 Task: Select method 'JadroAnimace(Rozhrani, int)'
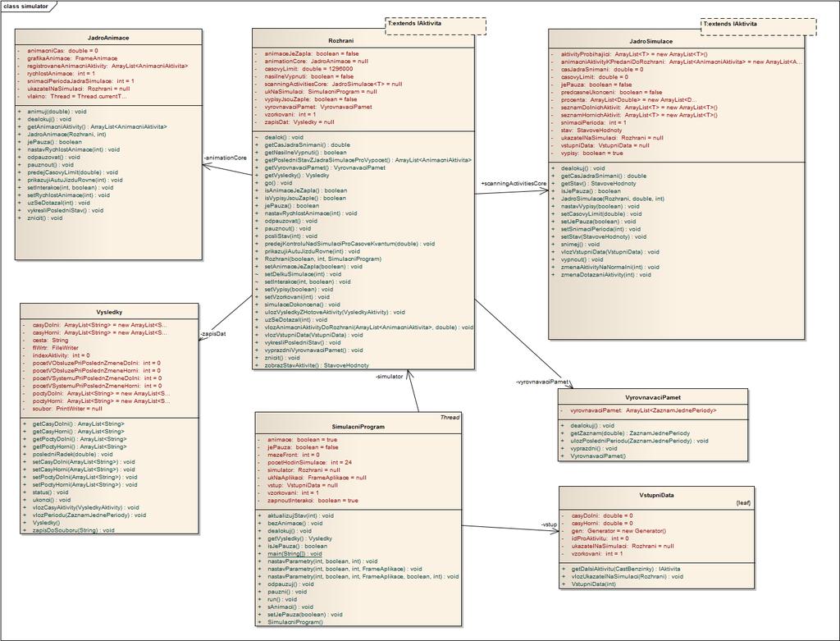point(66,135)
